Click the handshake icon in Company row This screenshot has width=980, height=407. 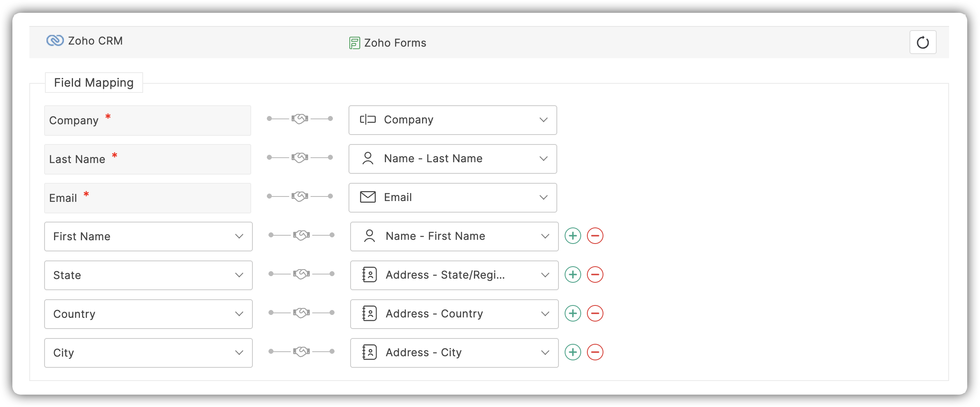[300, 119]
